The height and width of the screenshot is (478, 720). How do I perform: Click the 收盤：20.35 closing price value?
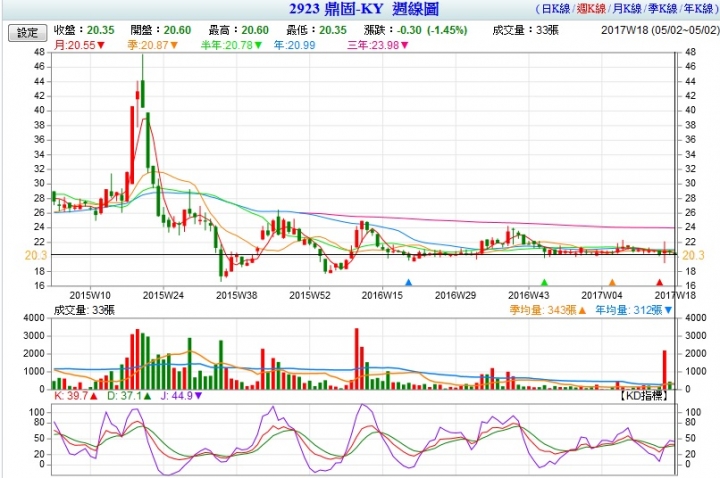click(84, 30)
